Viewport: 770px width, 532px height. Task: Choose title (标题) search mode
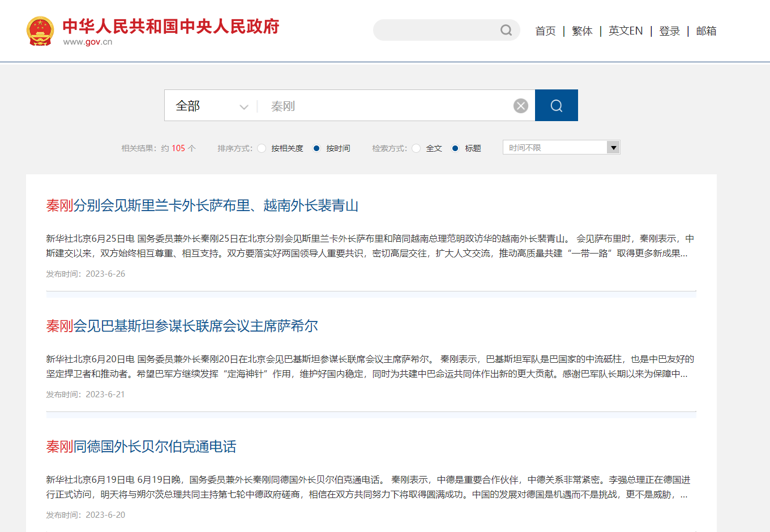455,148
